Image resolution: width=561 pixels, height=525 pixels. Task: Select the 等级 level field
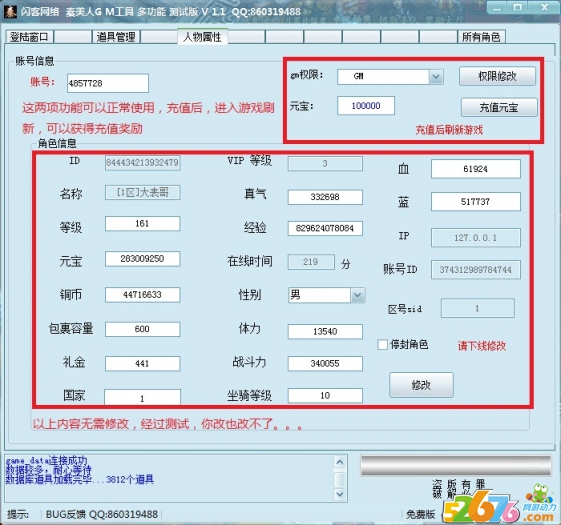point(142,224)
